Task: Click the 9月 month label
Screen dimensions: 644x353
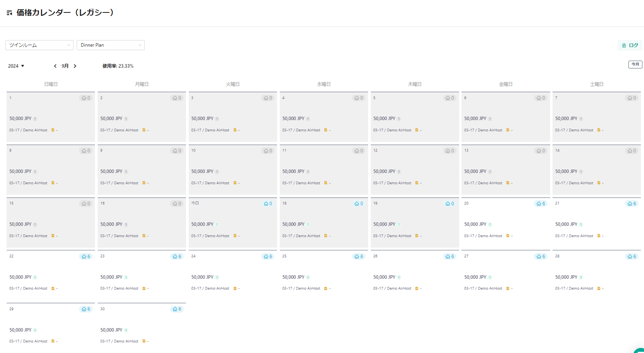Action: pyautogui.click(x=65, y=66)
